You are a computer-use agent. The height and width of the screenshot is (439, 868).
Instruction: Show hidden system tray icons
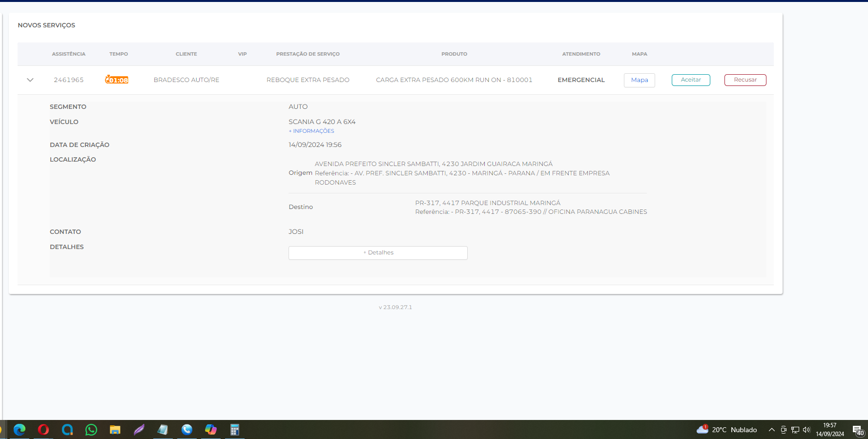[x=771, y=430]
